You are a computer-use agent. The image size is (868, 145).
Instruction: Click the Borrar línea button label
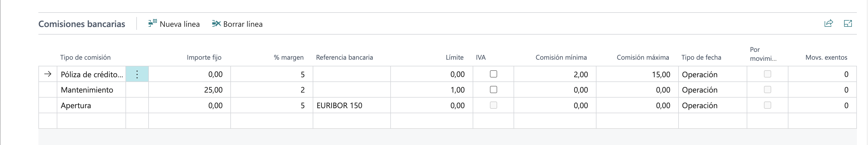tap(243, 24)
